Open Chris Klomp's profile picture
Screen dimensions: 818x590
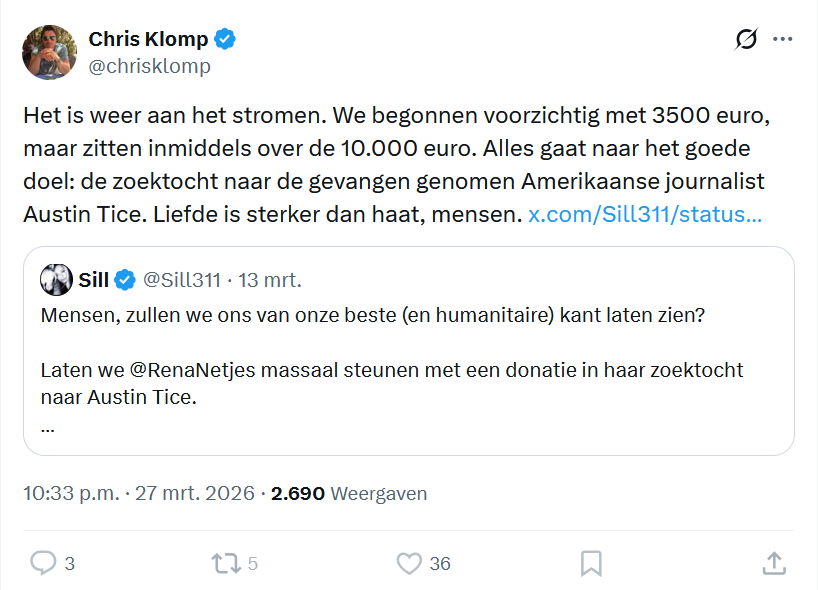pos(50,52)
